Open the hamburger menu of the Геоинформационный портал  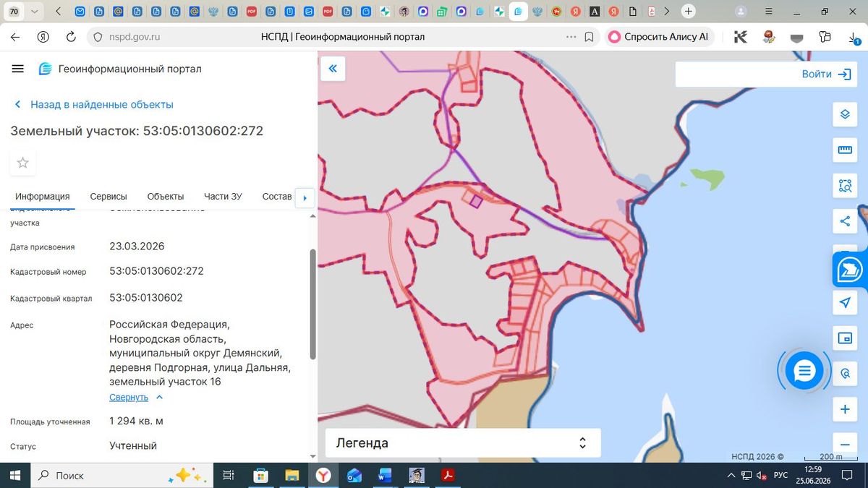coord(18,69)
